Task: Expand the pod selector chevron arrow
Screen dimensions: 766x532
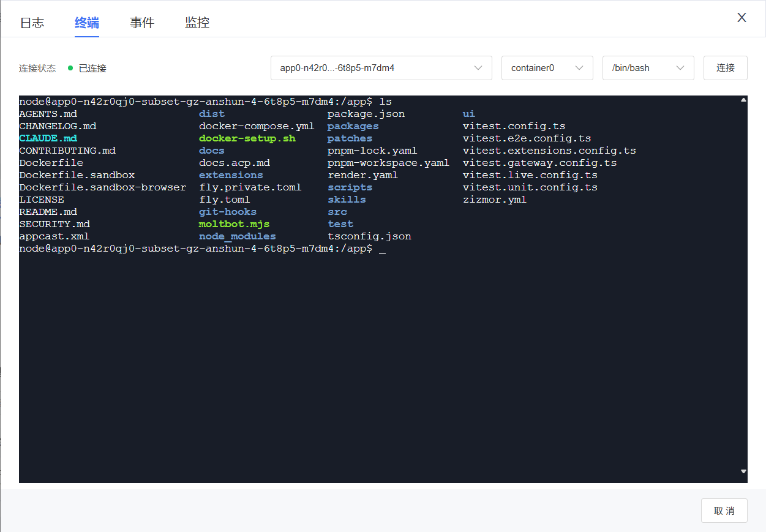Action: 478,68
